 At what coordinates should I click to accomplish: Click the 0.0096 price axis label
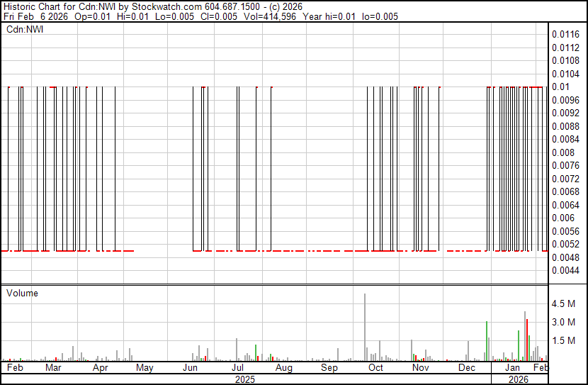click(565, 100)
